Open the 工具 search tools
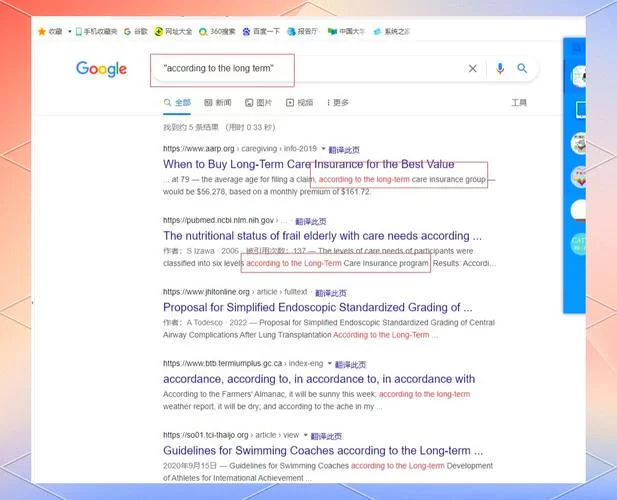This screenshot has height=500, width=617. click(x=519, y=103)
